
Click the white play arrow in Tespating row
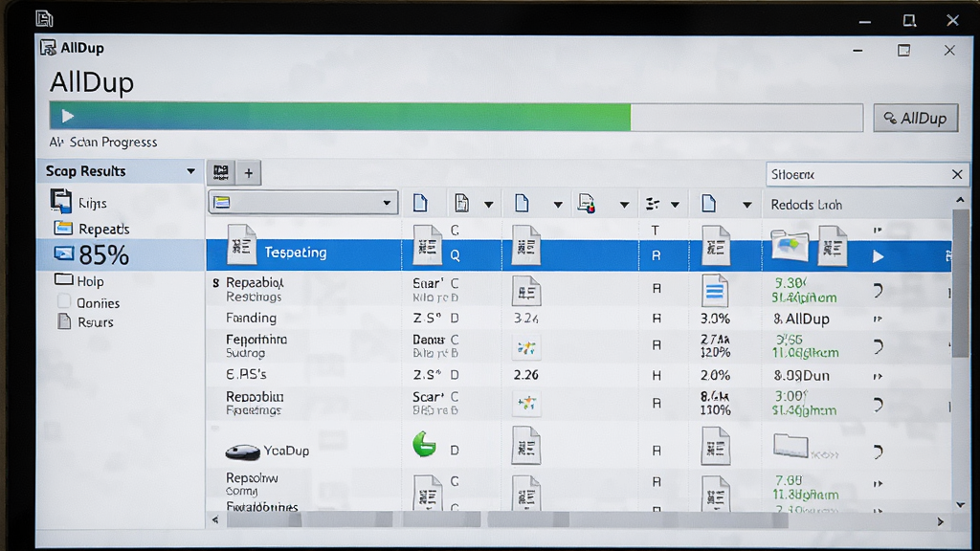879,256
